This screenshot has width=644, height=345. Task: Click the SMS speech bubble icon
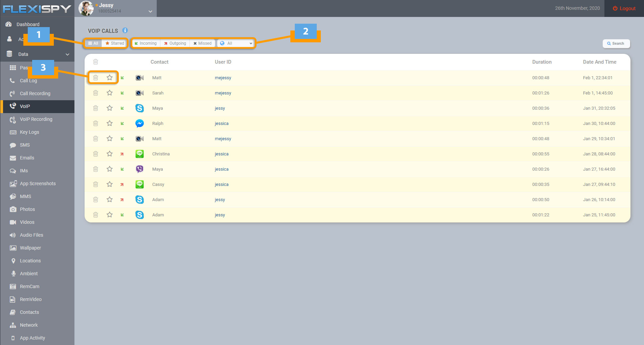pyautogui.click(x=13, y=145)
